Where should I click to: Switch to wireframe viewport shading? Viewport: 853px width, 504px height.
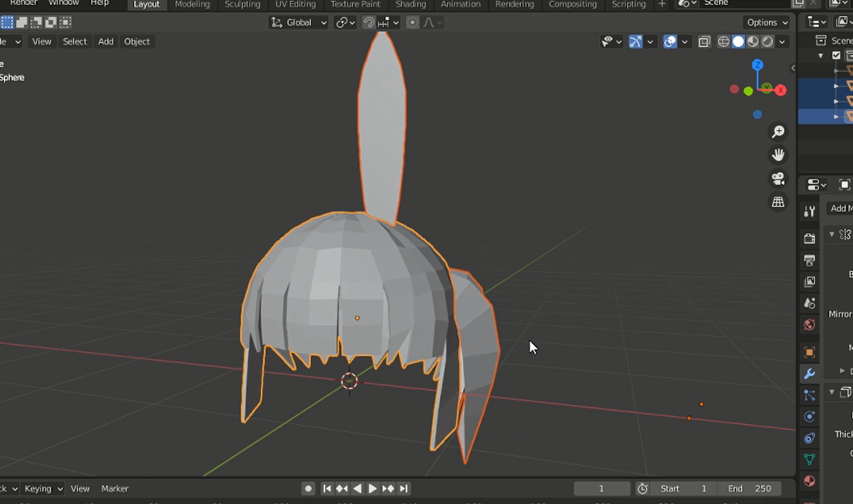[724, 42]
